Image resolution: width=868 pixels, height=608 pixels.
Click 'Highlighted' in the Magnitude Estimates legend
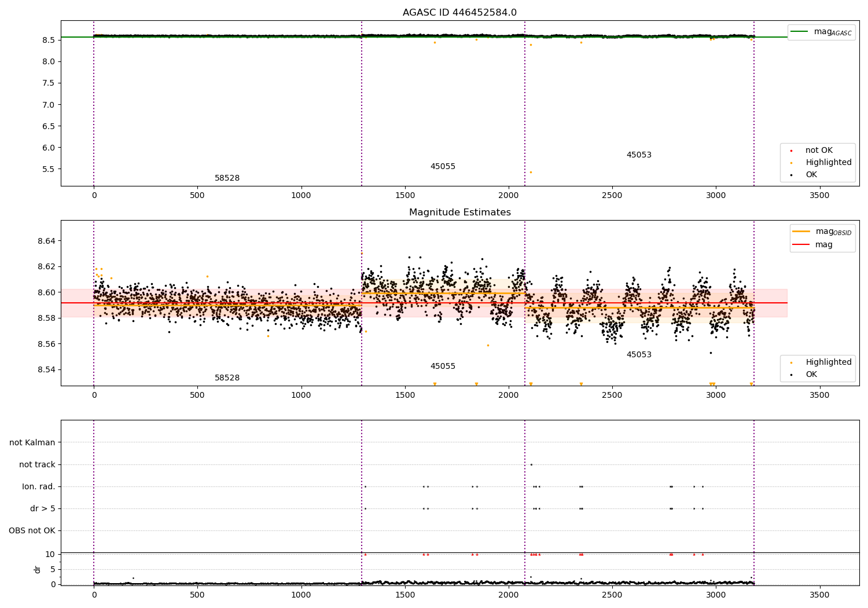point(829,362)
